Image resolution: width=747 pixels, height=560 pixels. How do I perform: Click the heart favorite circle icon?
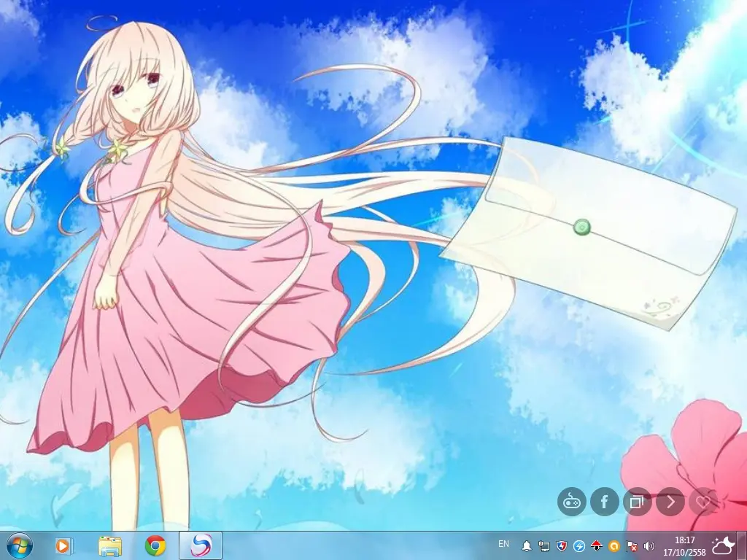[703, 502]
